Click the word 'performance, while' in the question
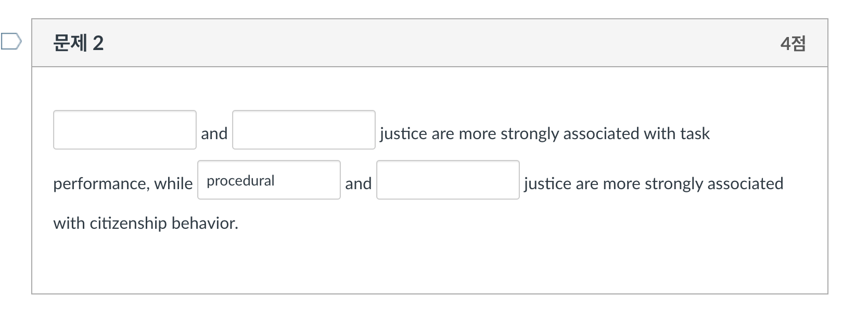Image resolution: width=868 pixels, height=320 pixels. (x=123, y=183)
